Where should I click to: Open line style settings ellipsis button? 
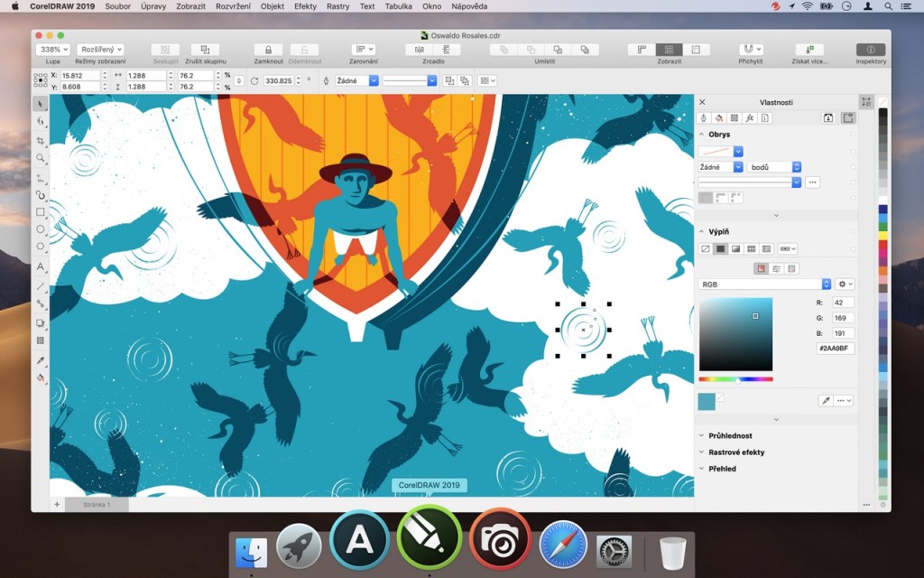pyautogui.click(x=812, y=182)
